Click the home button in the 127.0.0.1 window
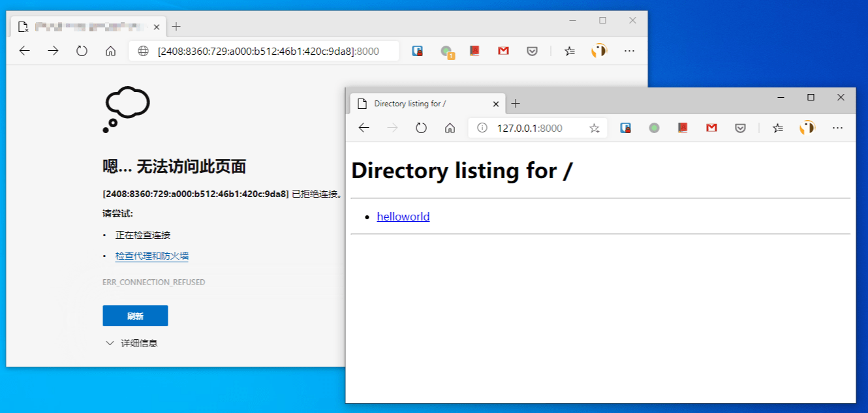Viewport: 868px width, 413px height. pos(450,128)
